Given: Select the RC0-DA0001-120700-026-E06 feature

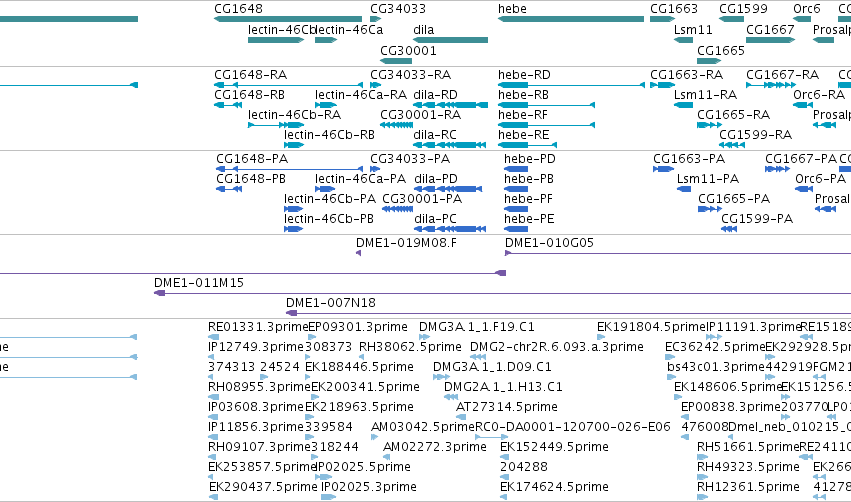Looking at the screenshot, I should 492,437.
